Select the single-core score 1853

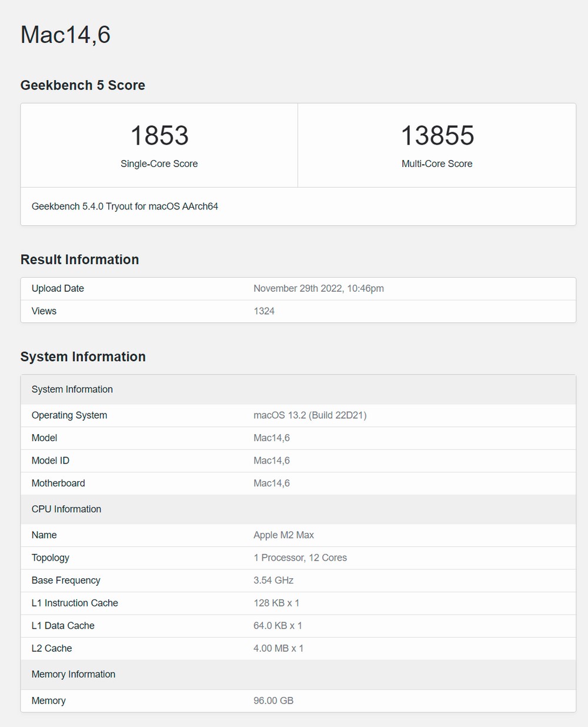tap(159, 136)
